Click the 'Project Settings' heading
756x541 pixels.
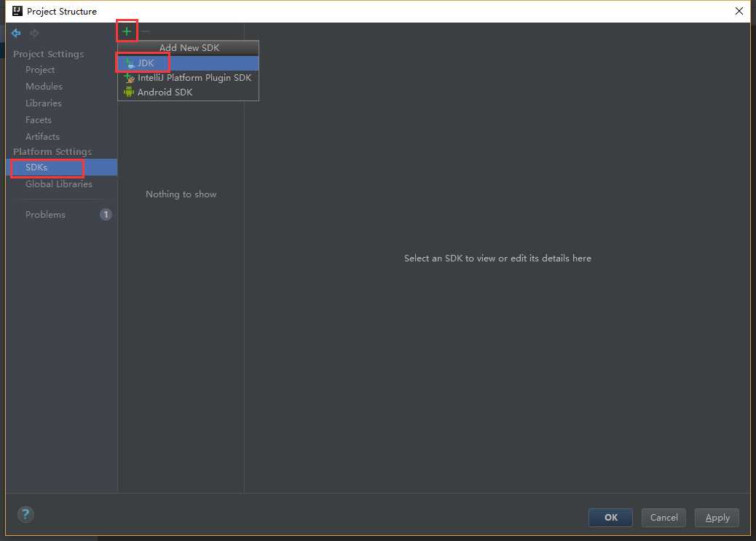tap(48, 54)
